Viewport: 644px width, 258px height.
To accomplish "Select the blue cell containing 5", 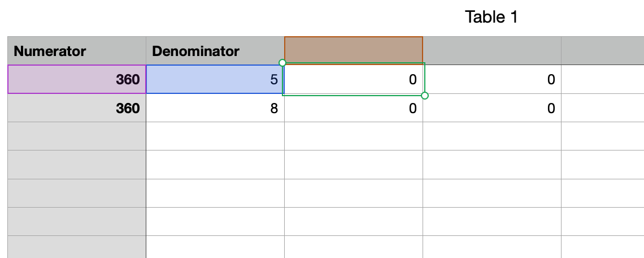I will tap(215, 79).
